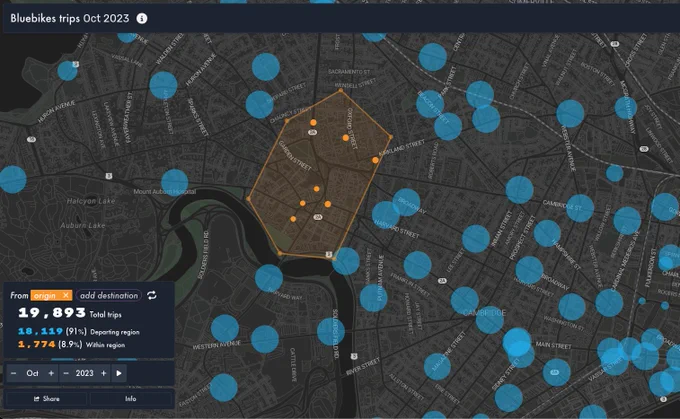Viewport: 680px width, 419px height.
Task: Select the blue station circle over Beacon Street label
Action: click(430, 104)
